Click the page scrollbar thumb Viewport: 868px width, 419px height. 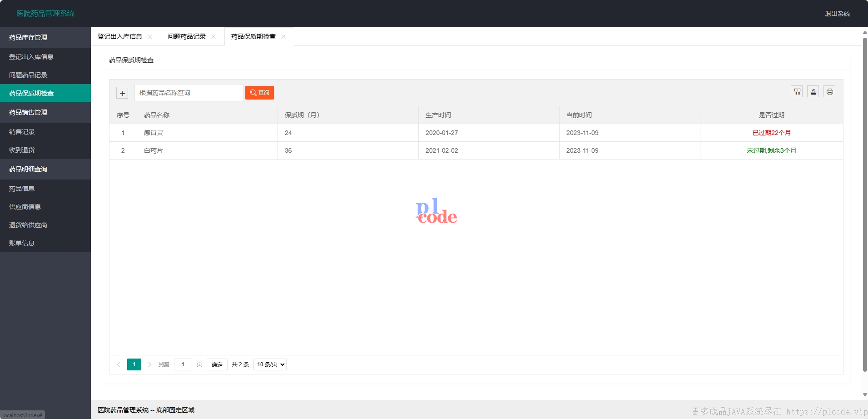865,205
